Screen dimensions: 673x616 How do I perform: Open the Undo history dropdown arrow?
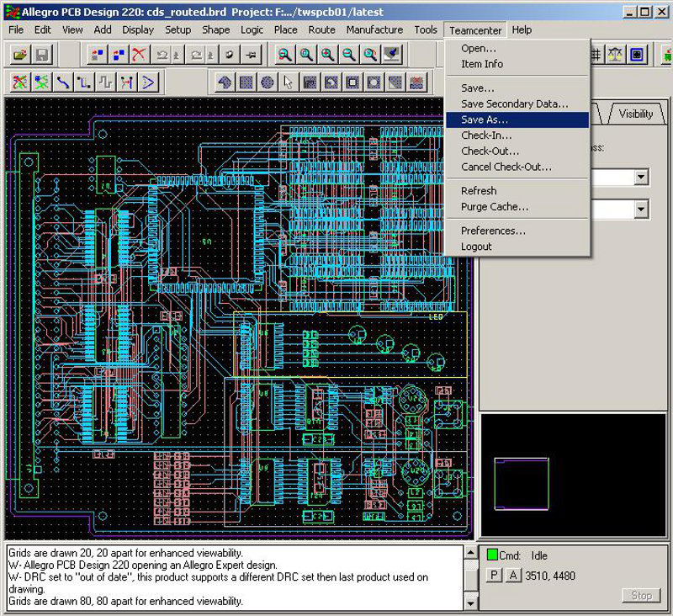click(177, 55)
